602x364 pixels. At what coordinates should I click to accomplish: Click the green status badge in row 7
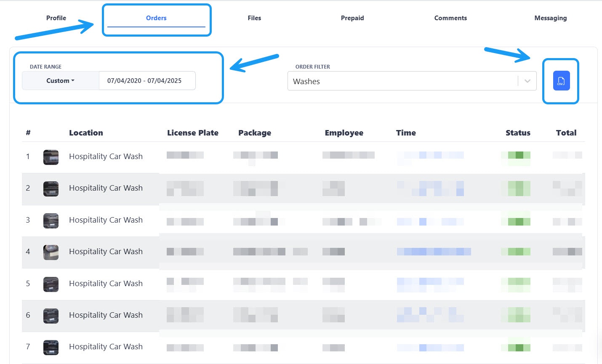[x=516, y=347]
